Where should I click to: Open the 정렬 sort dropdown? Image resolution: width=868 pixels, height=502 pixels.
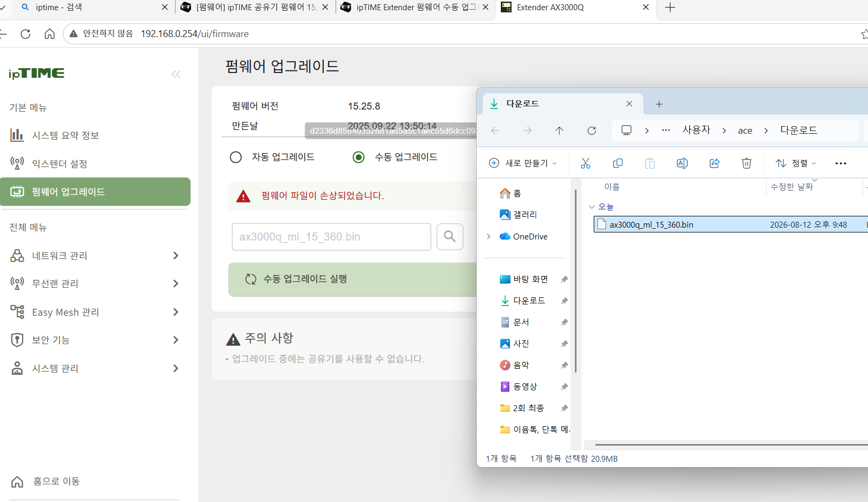796,163
